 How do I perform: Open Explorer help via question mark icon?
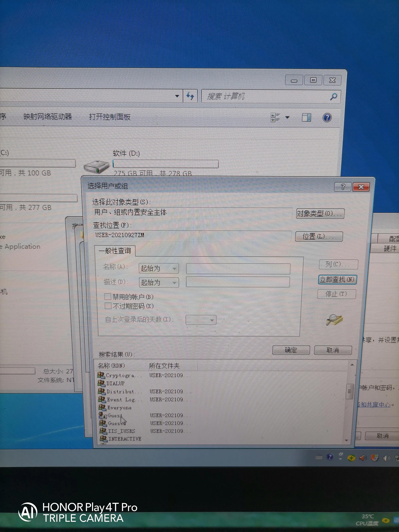click(327, 117)
